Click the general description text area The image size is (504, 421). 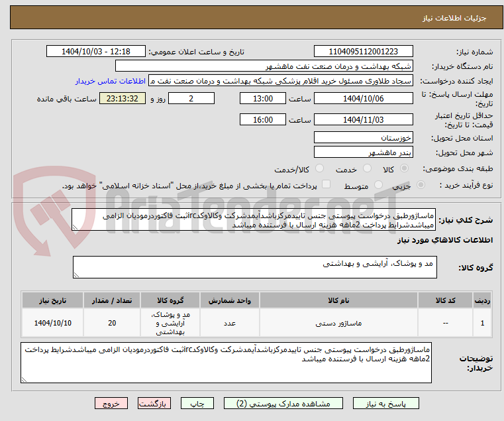[x=253, y=221]
